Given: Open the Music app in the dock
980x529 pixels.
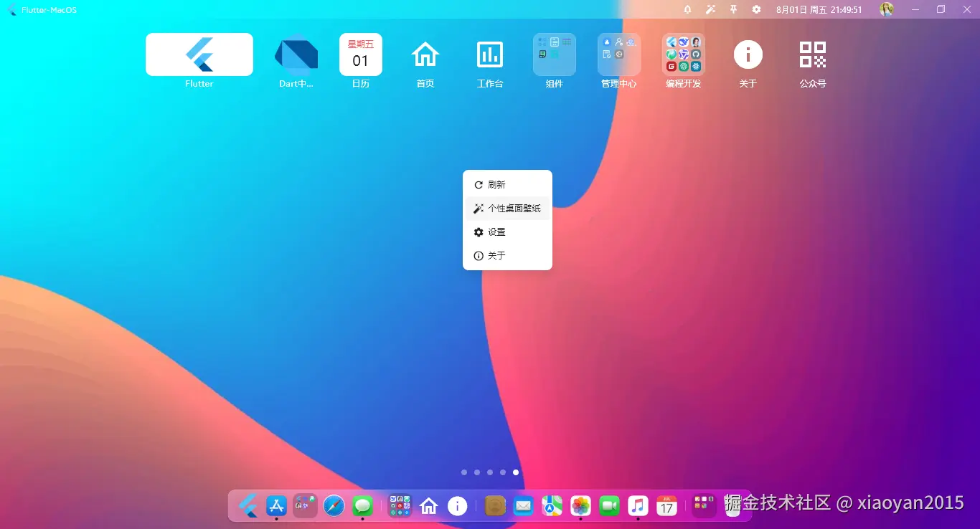Looking at the screenshot, I should click(638, 505).
